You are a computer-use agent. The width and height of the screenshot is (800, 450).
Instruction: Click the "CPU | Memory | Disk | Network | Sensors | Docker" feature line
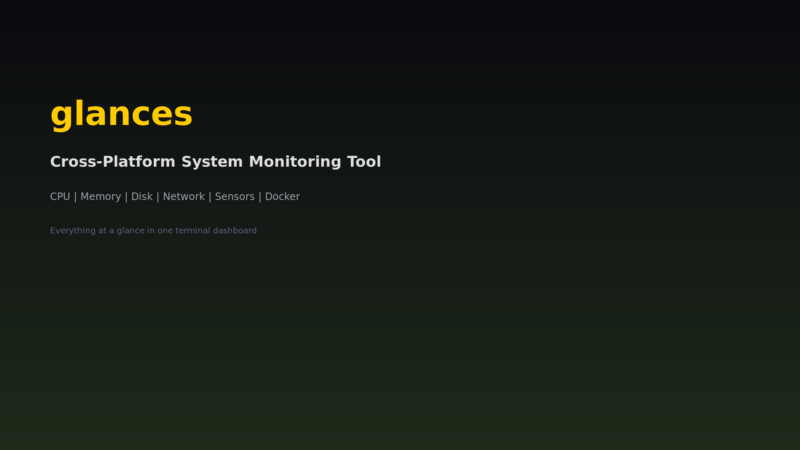(175, 196)
